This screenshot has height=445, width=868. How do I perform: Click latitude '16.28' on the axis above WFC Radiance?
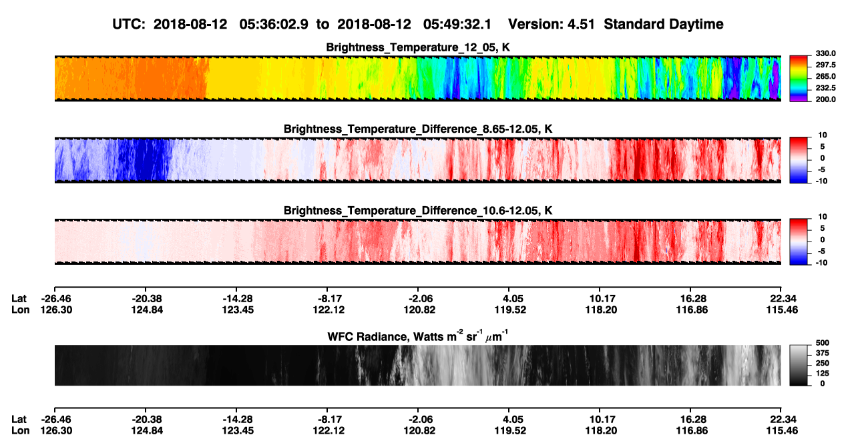click(x=690, y=298)
